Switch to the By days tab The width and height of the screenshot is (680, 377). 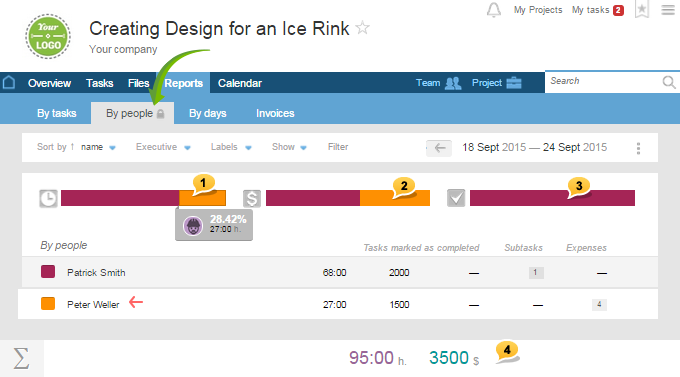coord(208,113)
